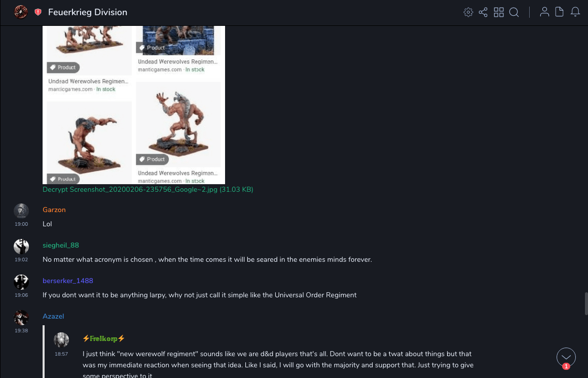Click Garzon's avatar picture
The width and height of the screenshot is (588, 378).
click(x=21, y=211)
